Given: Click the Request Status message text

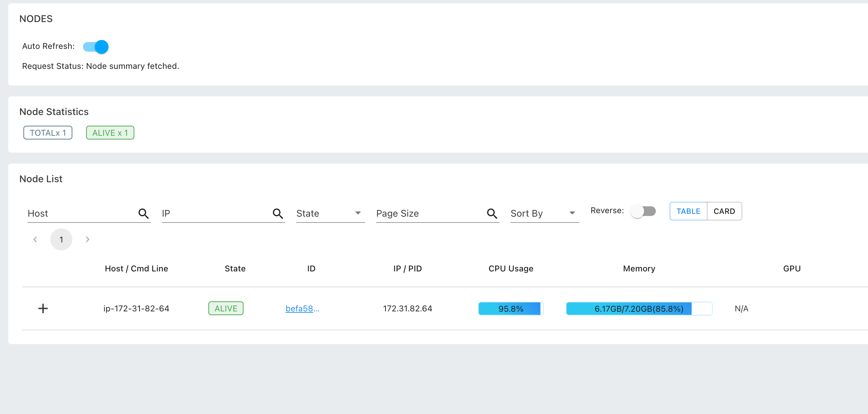Looking at the screenshot, I should click(101, 66).
